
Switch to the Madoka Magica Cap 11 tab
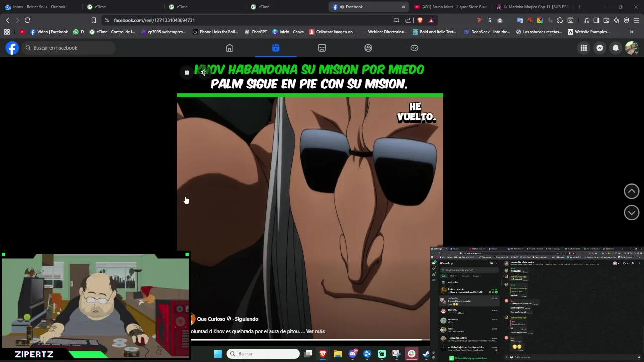coord(532,7)
